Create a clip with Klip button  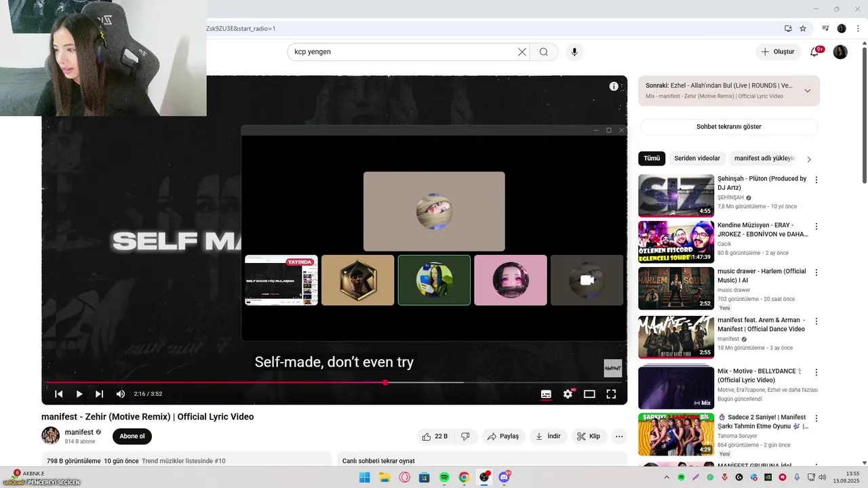pyautogui.click(x=589, y=436)
